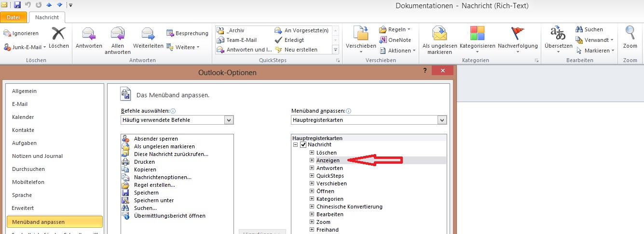Open the Befehle auswählen dropdown
This screenshot has height=234, width=644.
[229, 120]
